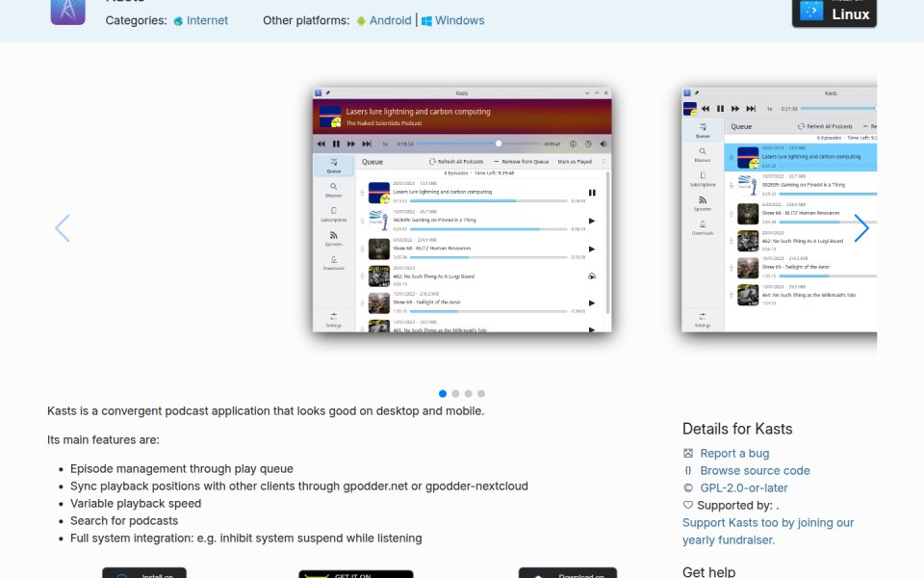
Task: Open the GPL-2.0-or-later license link
Action: pyautogui.click(x=744, y=487)
